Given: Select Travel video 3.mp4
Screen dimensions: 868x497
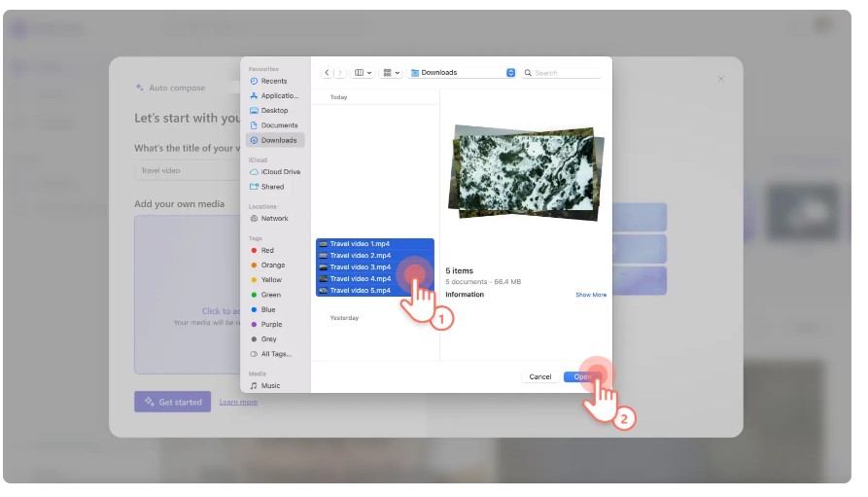Looking at the screenshot, I should click(375, 267).
